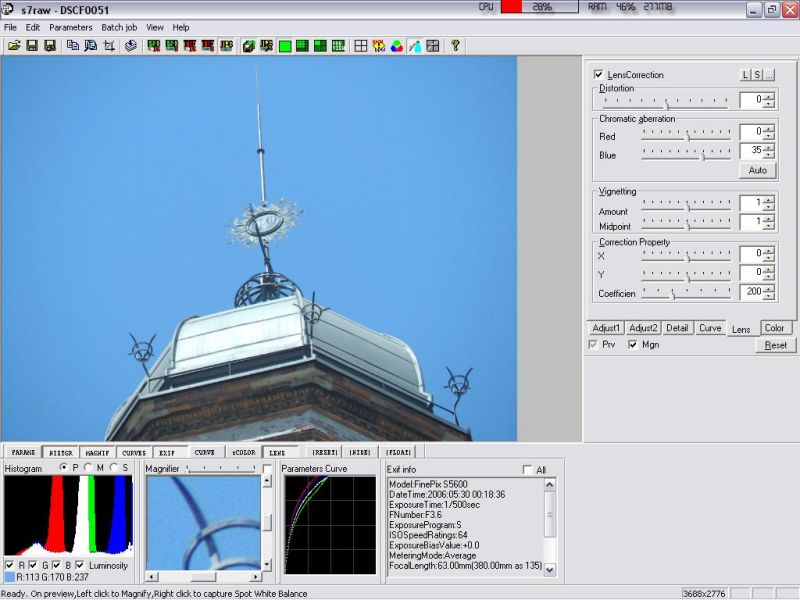
Task: Click the first floppy disk Save icon
Action: coord(32,46)
